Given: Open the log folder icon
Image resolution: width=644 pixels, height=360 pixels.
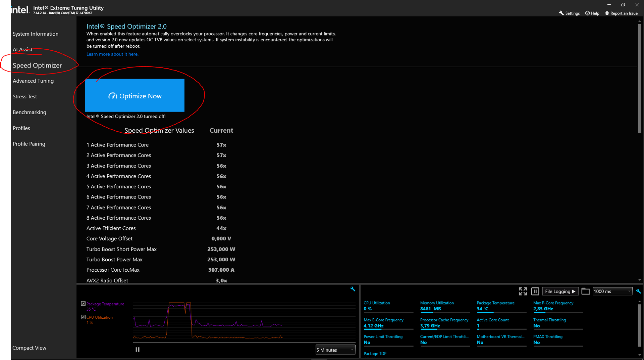Looking at the screenshot, I should tap(585, 291).
